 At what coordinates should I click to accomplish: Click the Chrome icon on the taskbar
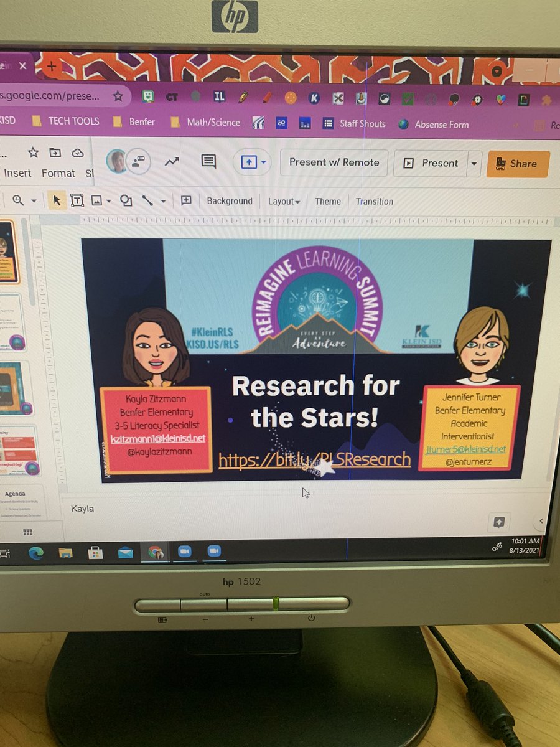(x=156, y=552)
